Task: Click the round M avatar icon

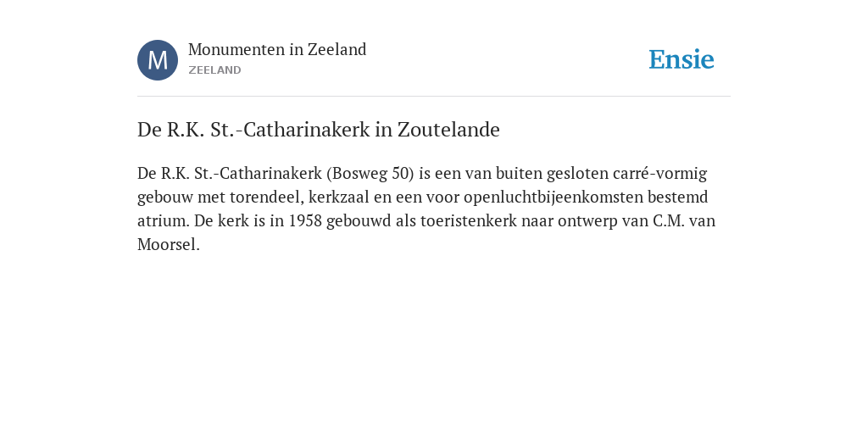Action: point(158,60)
